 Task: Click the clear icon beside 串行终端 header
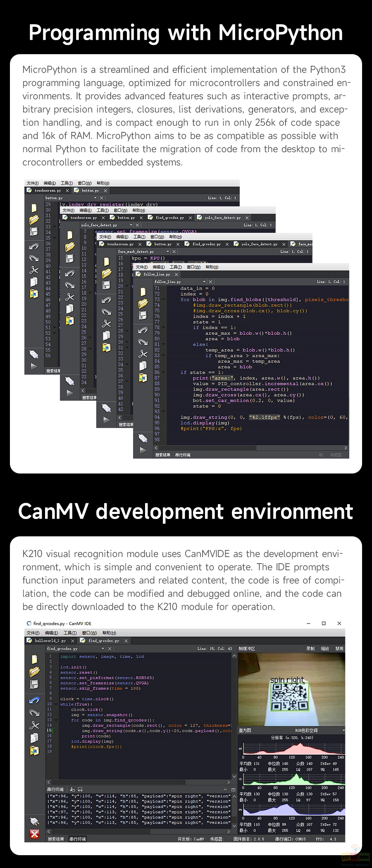coord(72,789)
